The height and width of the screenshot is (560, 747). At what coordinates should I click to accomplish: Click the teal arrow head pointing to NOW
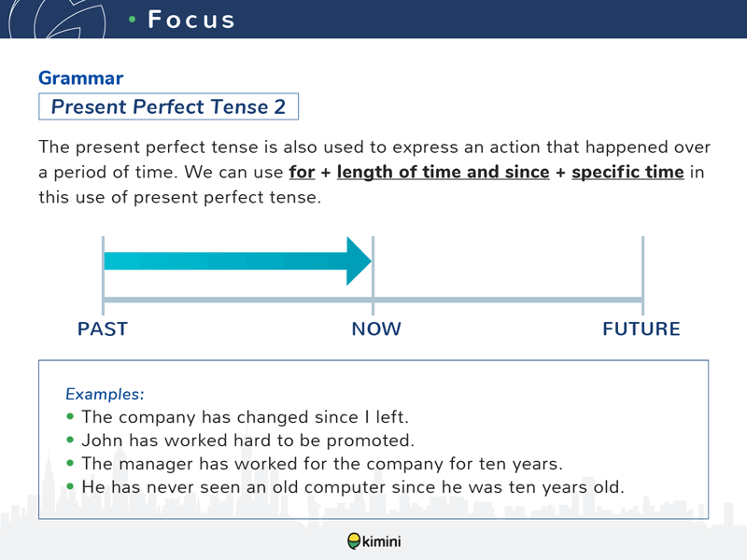(x=359, y=261)
